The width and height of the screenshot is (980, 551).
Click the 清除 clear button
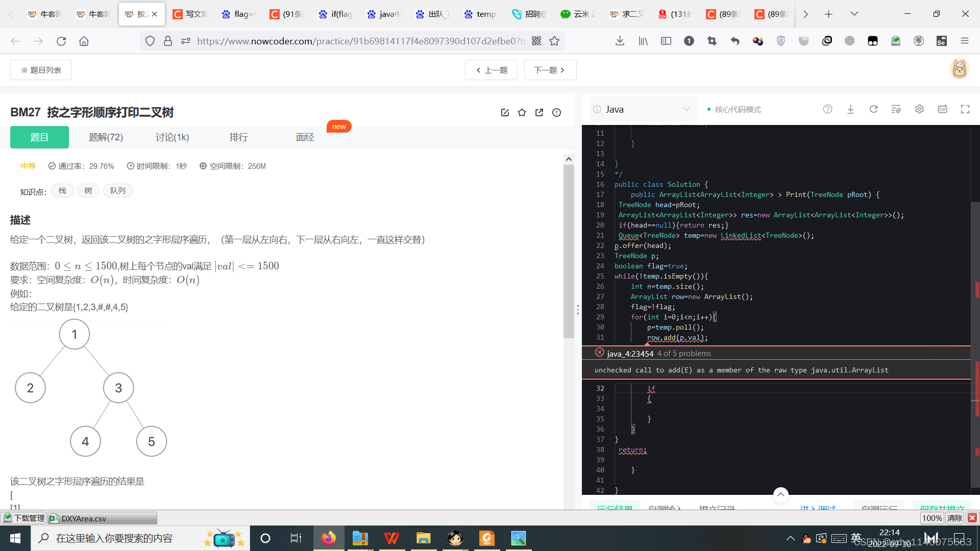point(954,518)
